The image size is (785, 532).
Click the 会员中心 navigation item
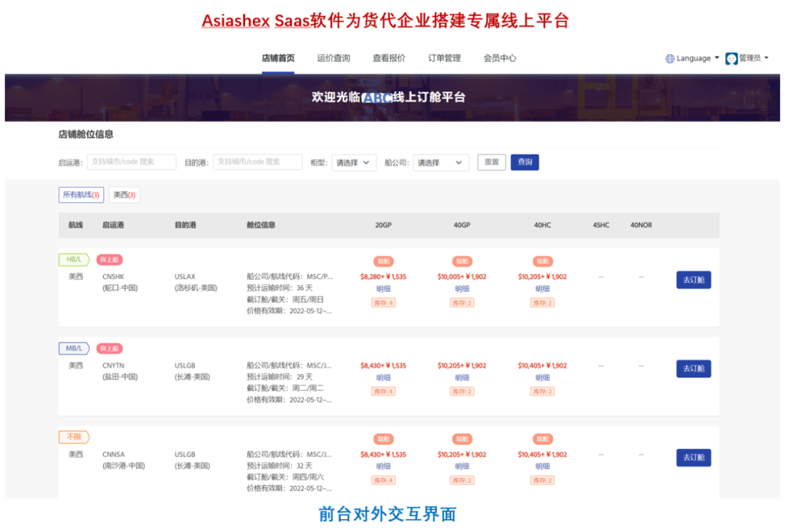499,58
